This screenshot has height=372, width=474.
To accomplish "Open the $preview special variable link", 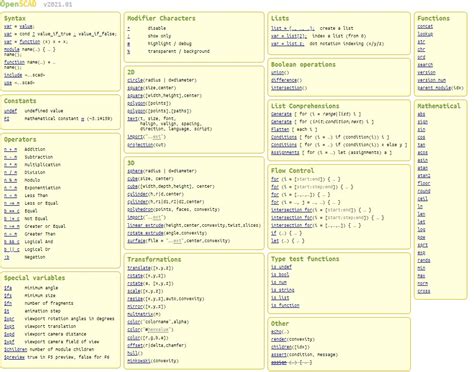I will [14, 357].
